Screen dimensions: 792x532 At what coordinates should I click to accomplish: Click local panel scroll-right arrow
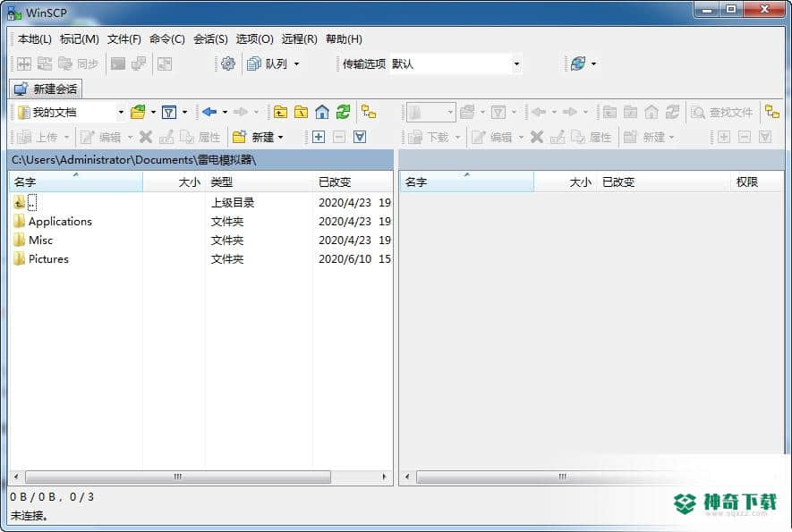(385, 477)
